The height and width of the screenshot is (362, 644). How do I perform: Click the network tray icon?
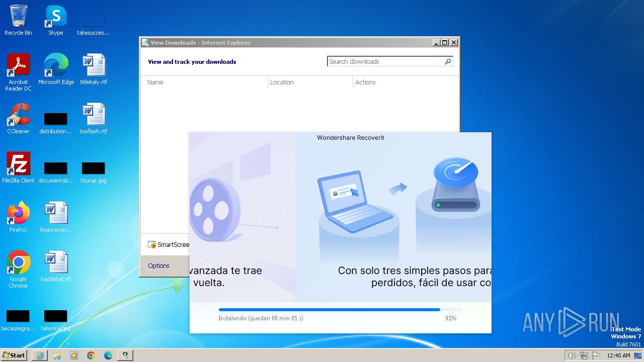pos(584,355)
